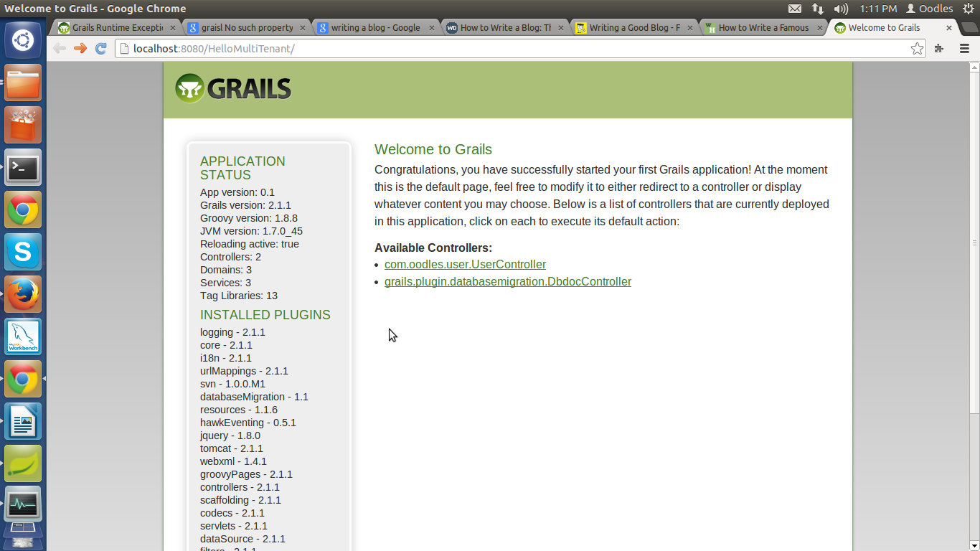
Task: Open the Chrome menu button
Action: [964, 49]
